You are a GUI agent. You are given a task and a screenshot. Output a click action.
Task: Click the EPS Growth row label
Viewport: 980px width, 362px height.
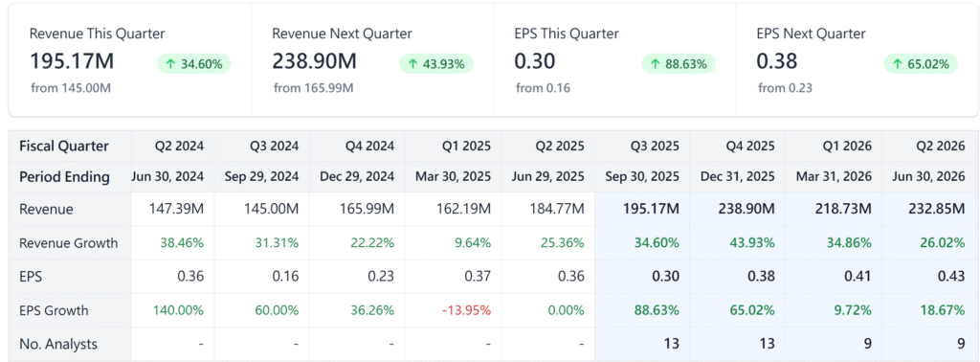[x=54, y=310]
